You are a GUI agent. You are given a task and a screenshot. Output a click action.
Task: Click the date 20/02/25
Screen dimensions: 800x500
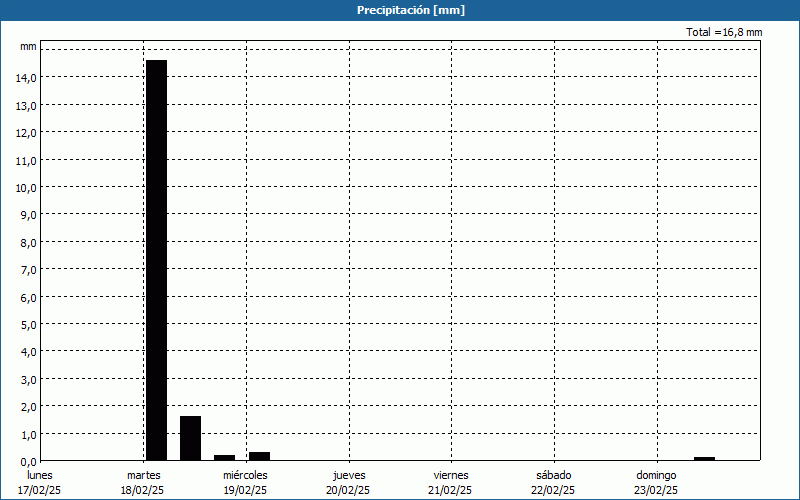coord(348,490)
